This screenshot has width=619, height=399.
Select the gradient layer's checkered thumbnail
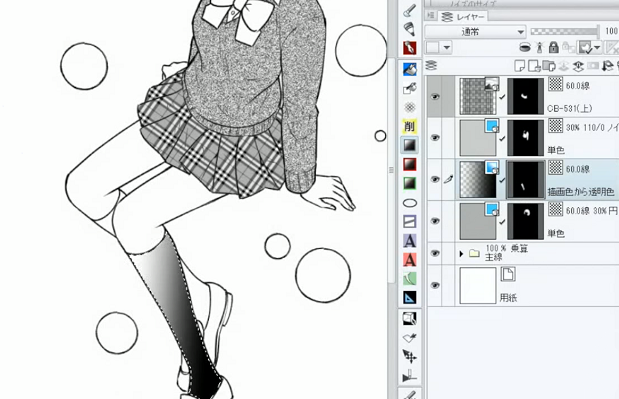click(478, 180)
